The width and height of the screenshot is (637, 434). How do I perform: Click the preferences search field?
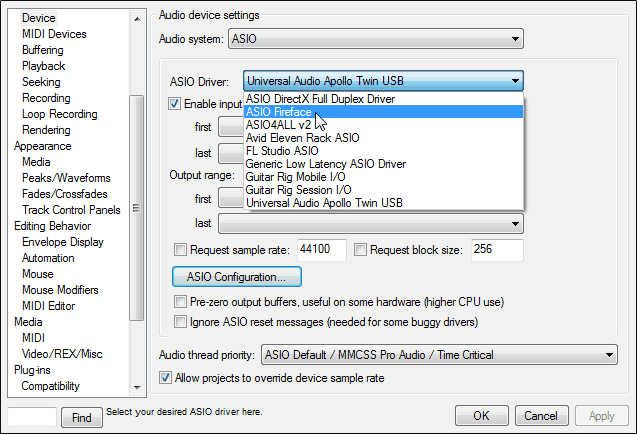(32, 417)
